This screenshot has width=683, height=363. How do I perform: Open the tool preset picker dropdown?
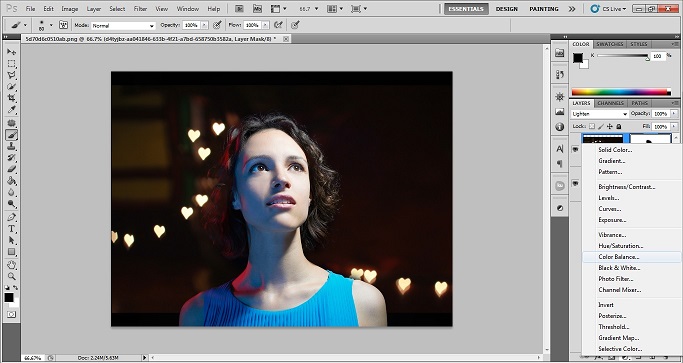pos(25,25)
